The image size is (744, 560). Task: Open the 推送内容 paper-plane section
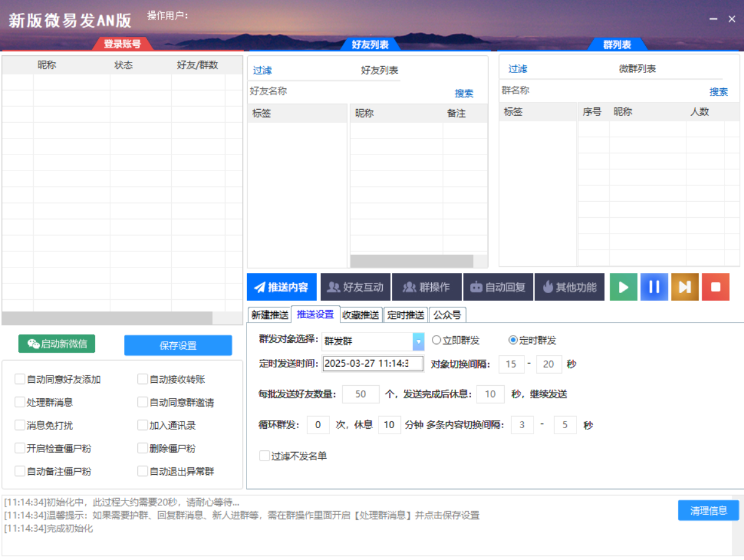[x=282, y=287]
